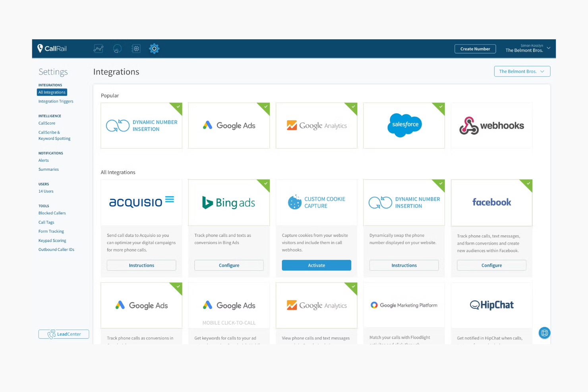
Task: Click the Google Marketing Platform logo
Action: tap(404, 305)
